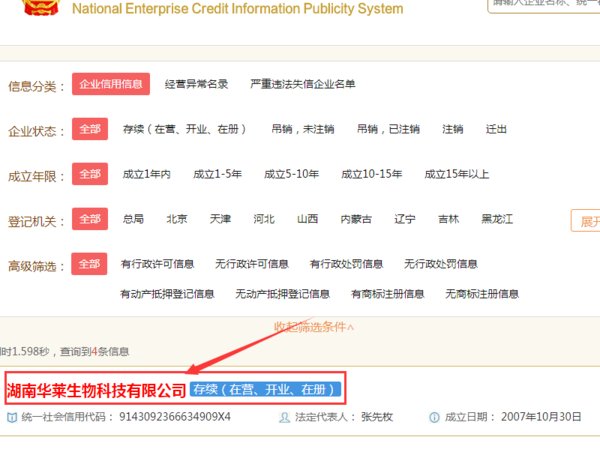Choose 天津 registration authority
Viewport: 600px width, 449px height.
pyautogui.click(x=220, y=219)
